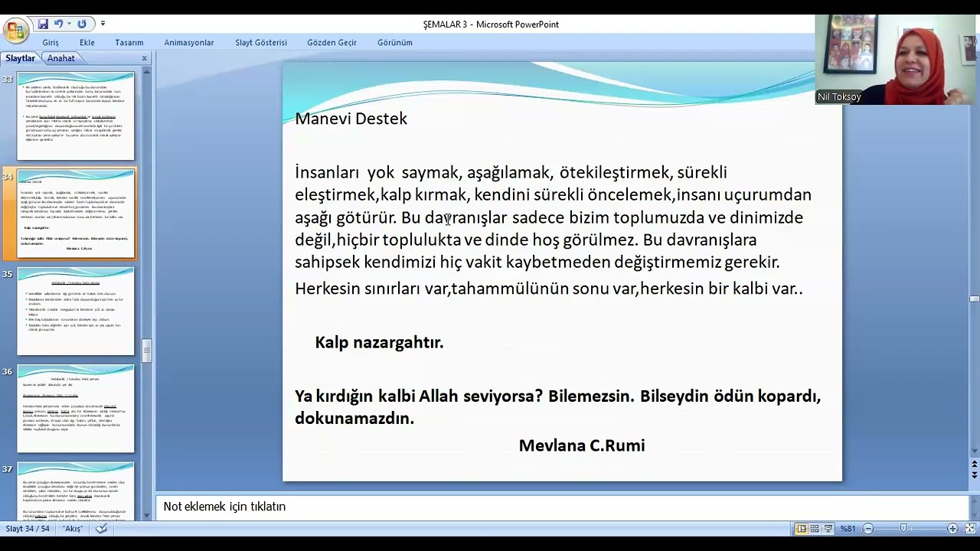The width and height of the screenshot is (980, 551).
Task: Click the slide title Manevi Destek
Action: (351, 119)
